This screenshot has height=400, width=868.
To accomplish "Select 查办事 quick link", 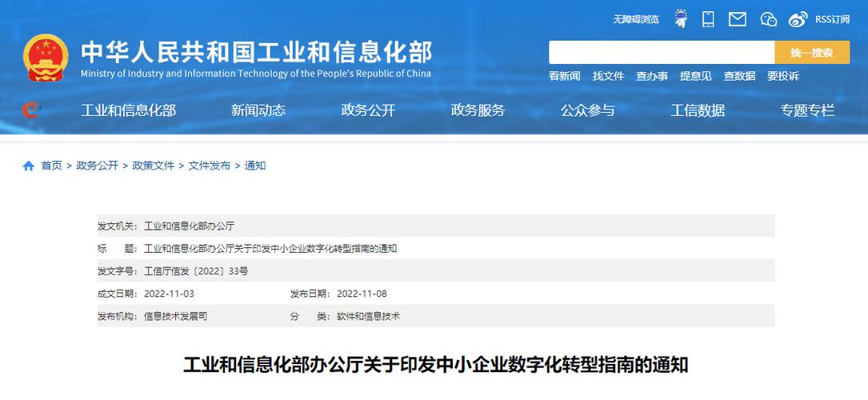I will point(651,76).
